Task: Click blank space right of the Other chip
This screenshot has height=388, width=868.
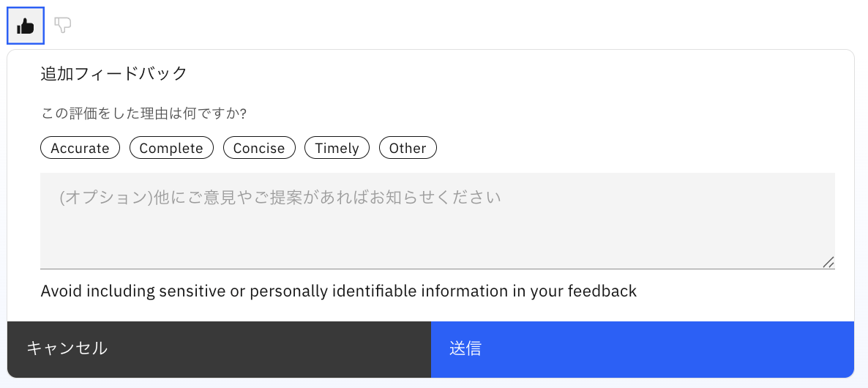Action: tap(622, 148)
